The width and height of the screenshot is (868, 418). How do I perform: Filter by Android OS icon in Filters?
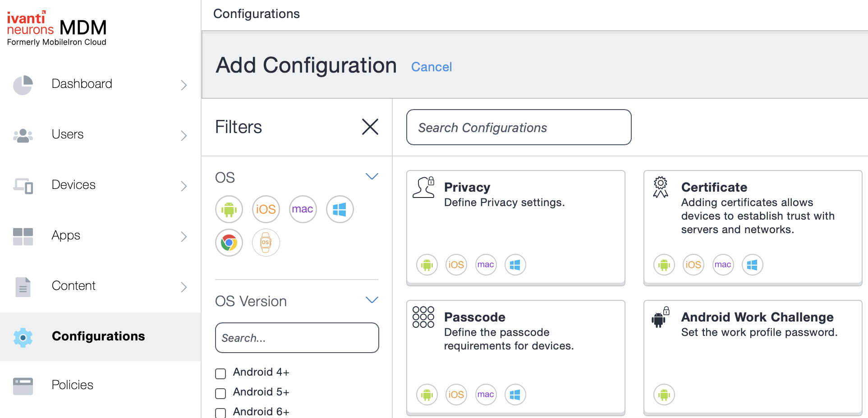click(x=229, y=209)
